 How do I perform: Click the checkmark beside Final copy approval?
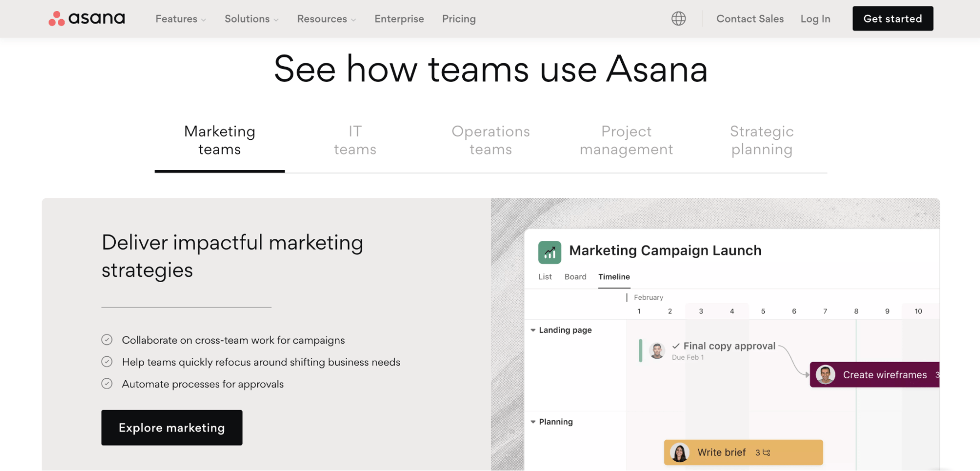pos(676,346)
